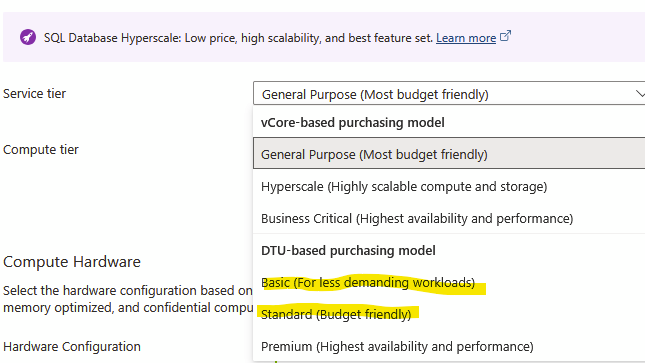Select Premium (Highest availability and performance)
Screen dimensions: 645x363
click(x=449, y=347)
